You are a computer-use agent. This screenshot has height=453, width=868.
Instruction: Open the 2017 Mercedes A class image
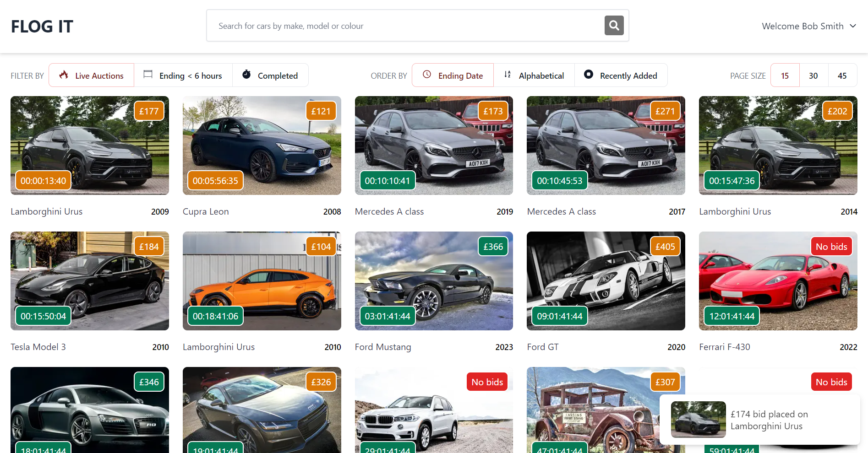tap(606, 146)
